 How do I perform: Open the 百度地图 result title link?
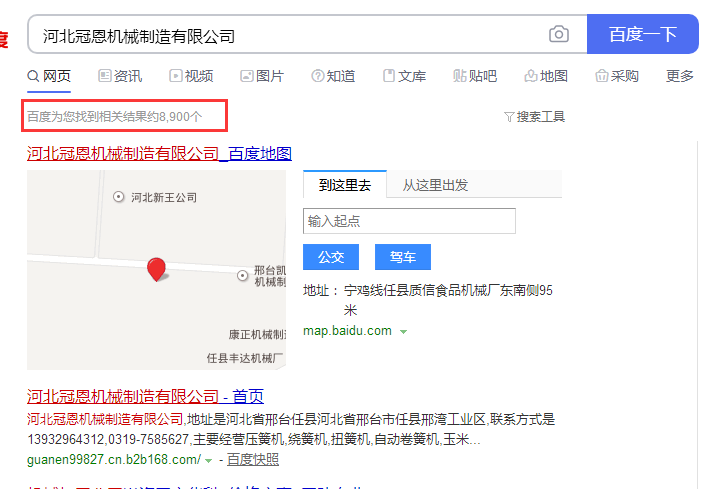pyautogui.click(x=159, y=154)
